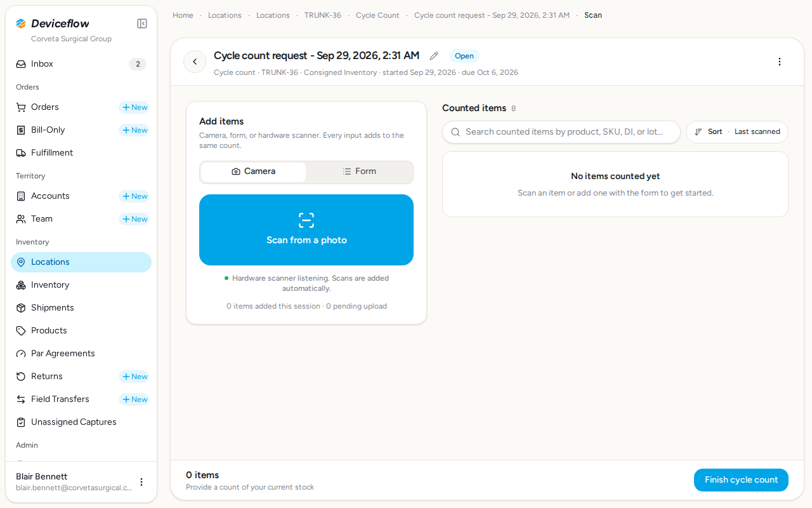Add a new account with New button

point(134,196)
